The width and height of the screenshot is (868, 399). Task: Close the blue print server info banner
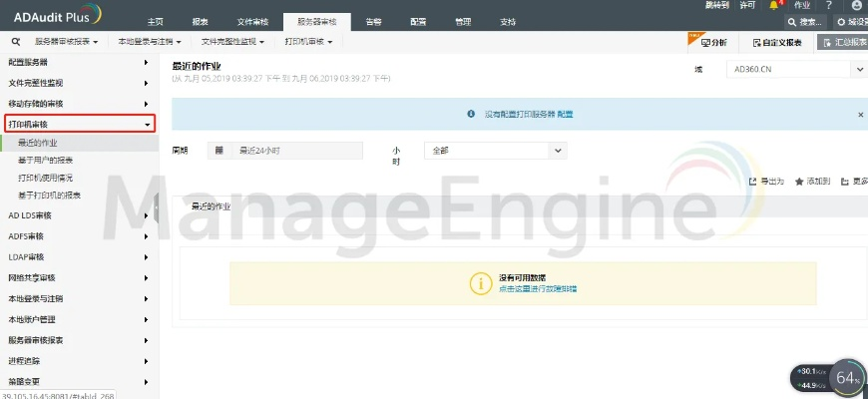pyautogui.click(x=860, y=115)
